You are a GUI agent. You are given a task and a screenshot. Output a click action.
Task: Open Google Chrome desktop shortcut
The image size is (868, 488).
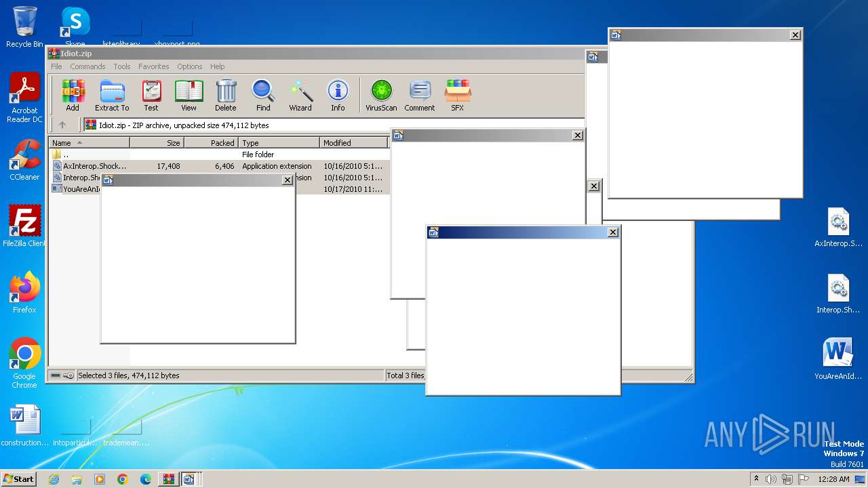pos(24,363)
